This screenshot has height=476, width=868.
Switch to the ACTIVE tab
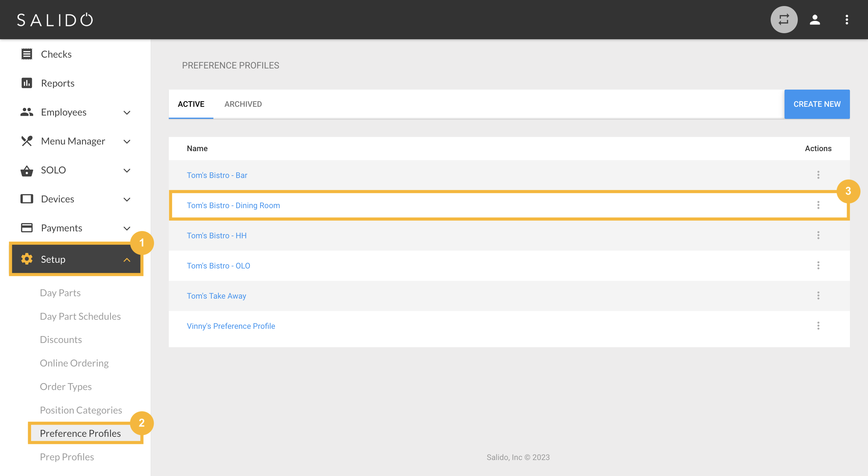(191, 104)
